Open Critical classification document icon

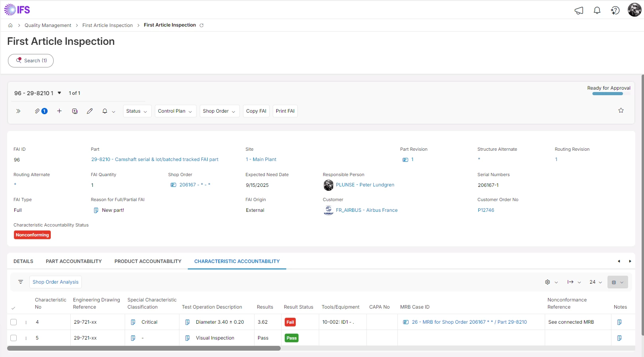133,322
